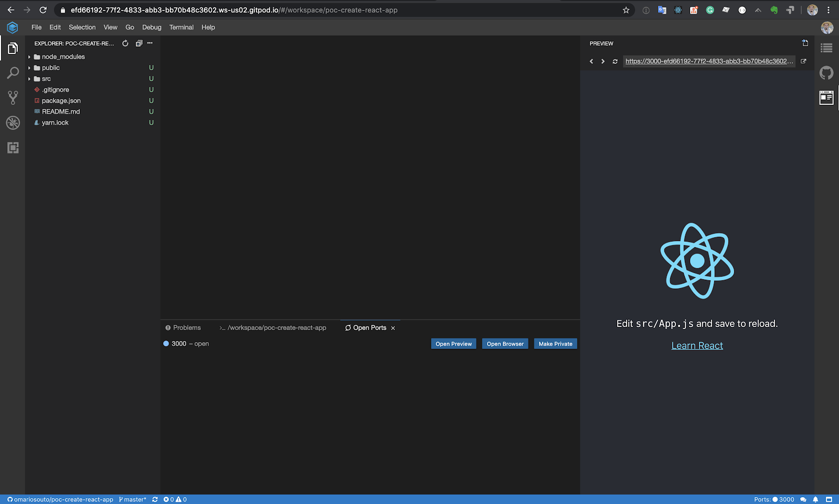839x504 pixels.
Task: Close the Open Ports tab
Action: coord(393,328)
